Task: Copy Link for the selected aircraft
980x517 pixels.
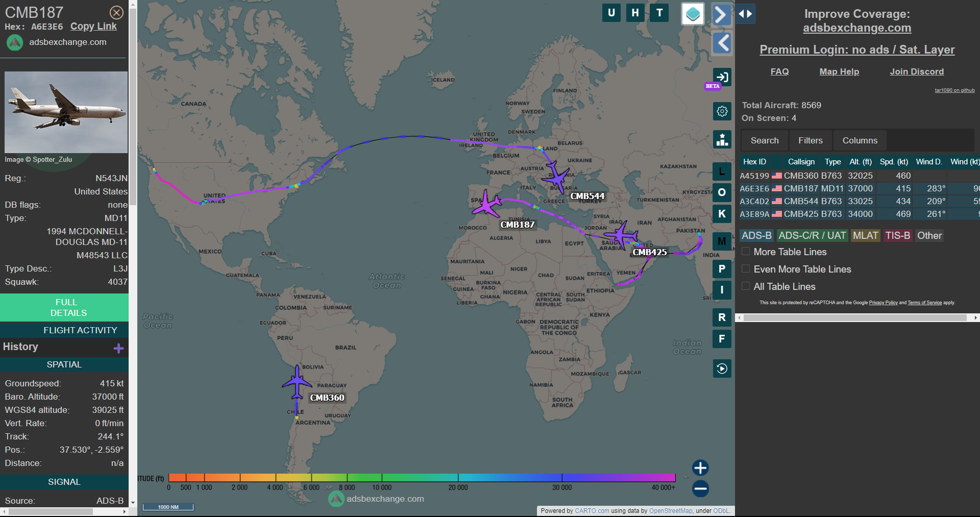Action: (93, 27)
